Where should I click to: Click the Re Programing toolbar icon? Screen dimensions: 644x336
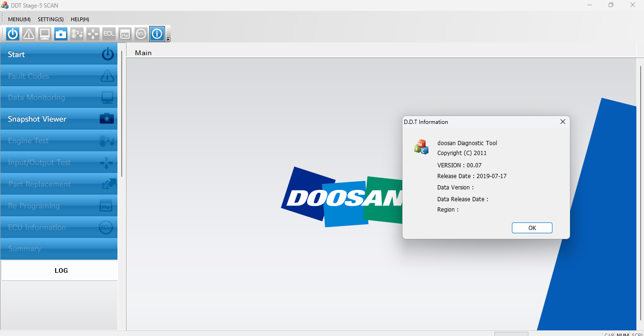click(125, 34)
